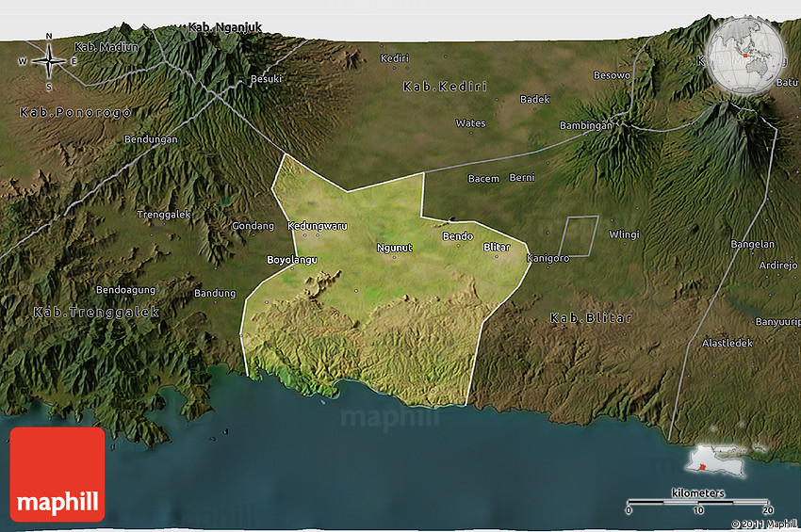Click the Kedungwaru town label
801x532 pixels.
click(x=317, y=226)
